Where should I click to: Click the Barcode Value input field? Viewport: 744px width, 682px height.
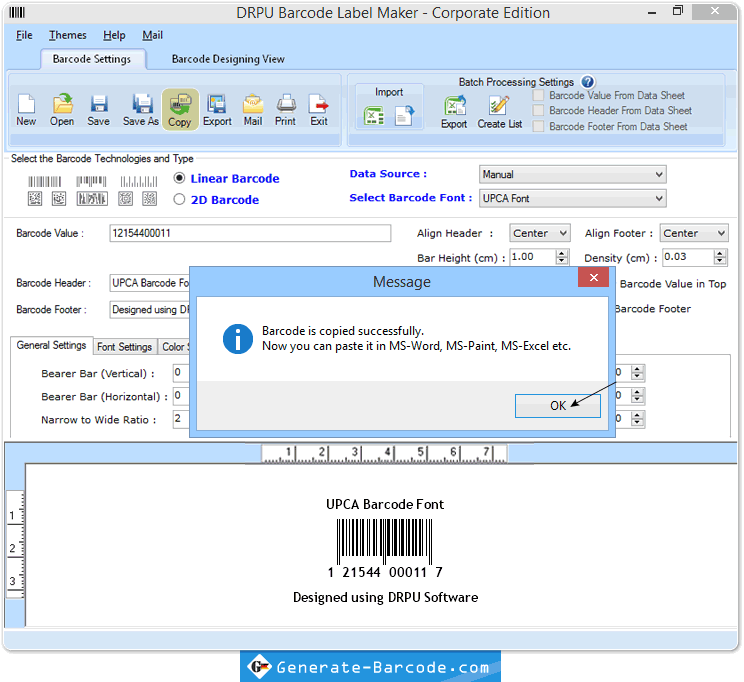pyautogui.click(x=250, y=233)
